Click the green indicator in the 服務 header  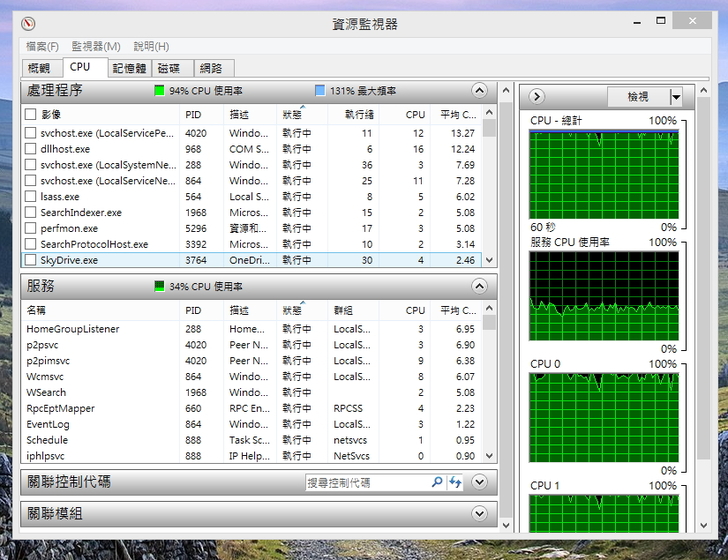coord(159,286)
